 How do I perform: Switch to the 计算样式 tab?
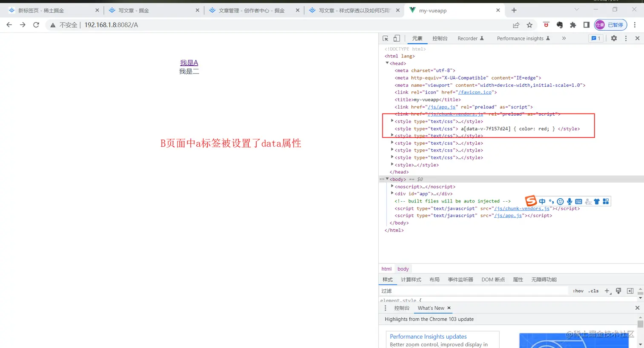tap(411, 280)
